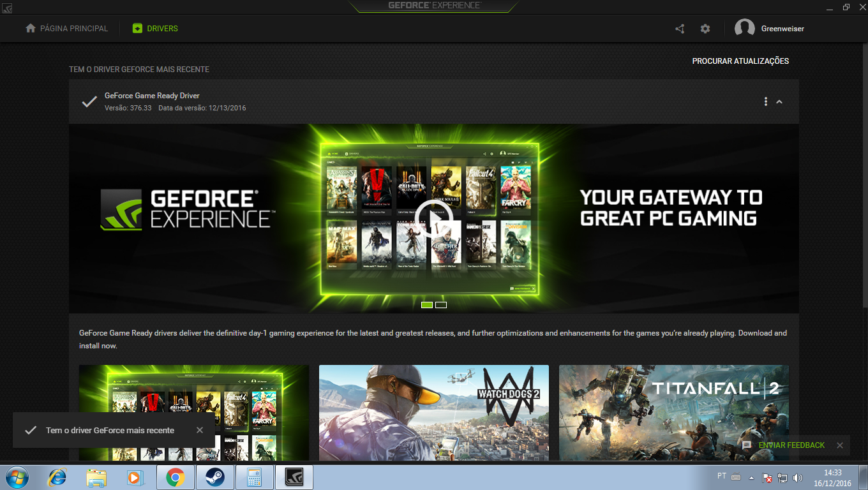Click heading Tem o driver GeForce mais recente

click(139, 69)
